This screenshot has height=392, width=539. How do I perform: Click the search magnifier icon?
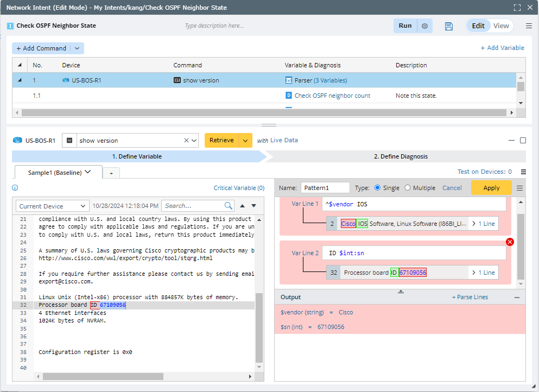click(229, 206)
